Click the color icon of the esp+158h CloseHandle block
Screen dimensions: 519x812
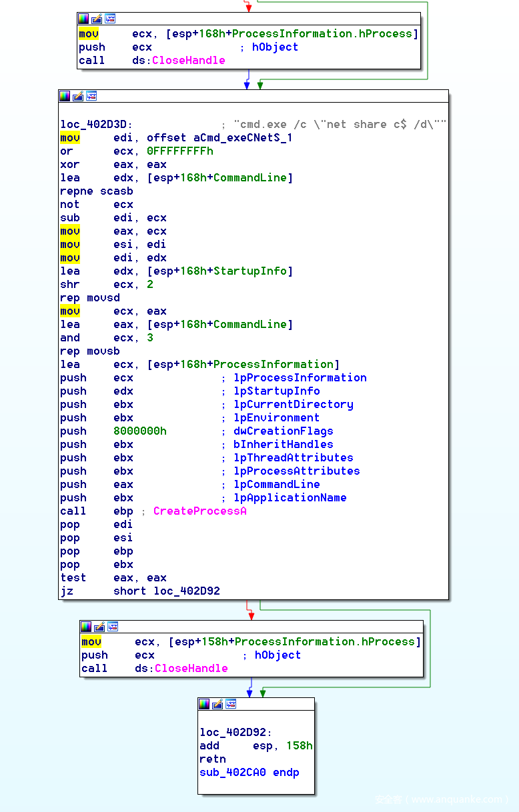(86, 627)
